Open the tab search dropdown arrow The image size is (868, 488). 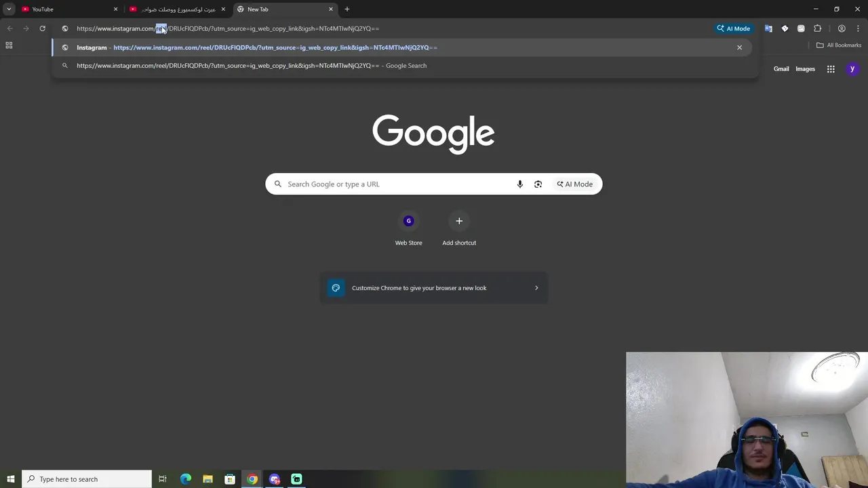coord(9,9)
